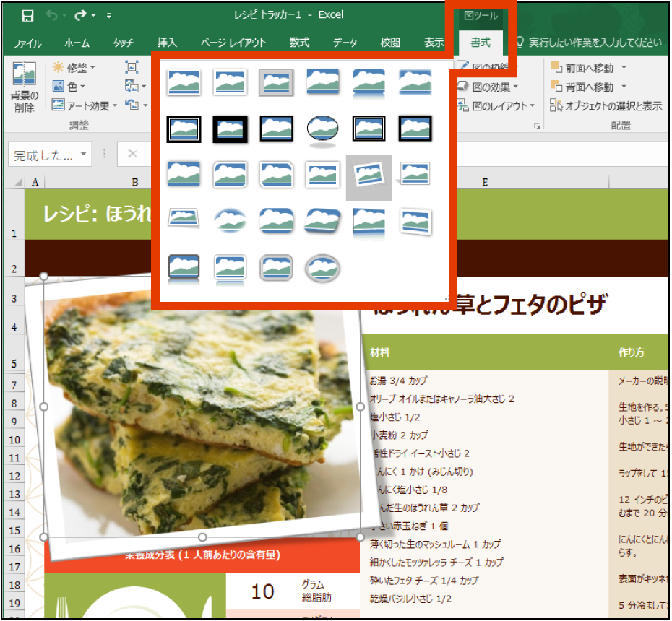Click the change picture icon
This screenshot has width=672, height=621.
(x=132, y=87)
